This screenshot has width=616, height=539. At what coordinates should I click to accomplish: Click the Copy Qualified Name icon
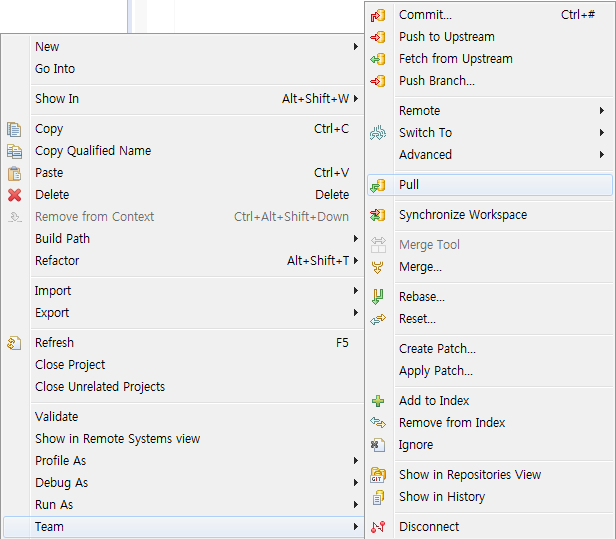14,151
